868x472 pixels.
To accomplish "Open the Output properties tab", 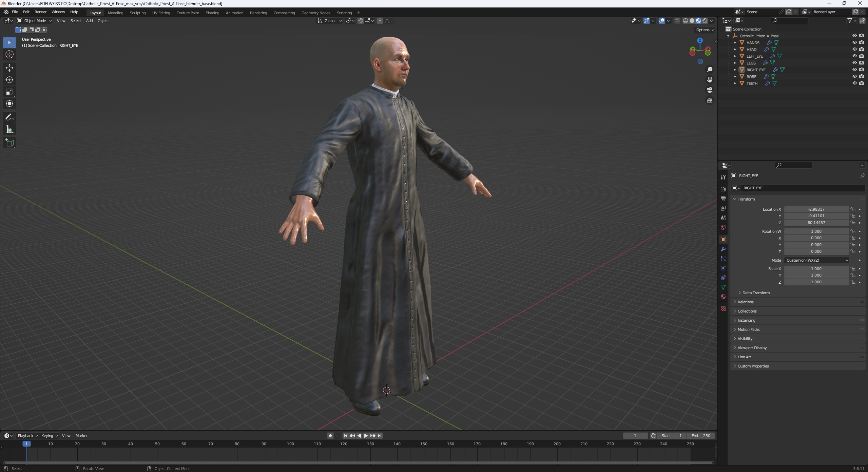I will pyautogui.click(x=723, y=199).
